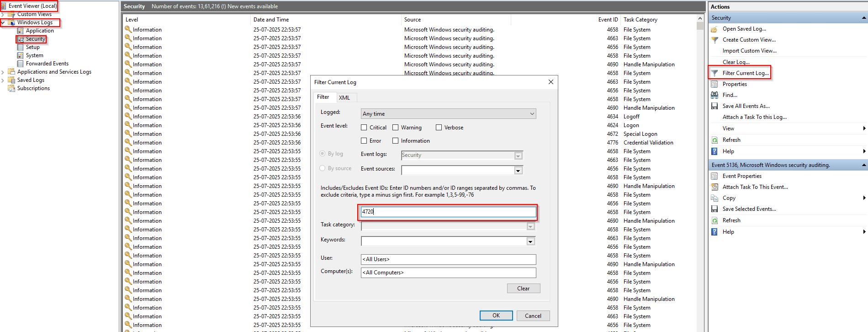868x332 pixels.
Task: Click the Find binoculars icon
Action: pos(715,95)
